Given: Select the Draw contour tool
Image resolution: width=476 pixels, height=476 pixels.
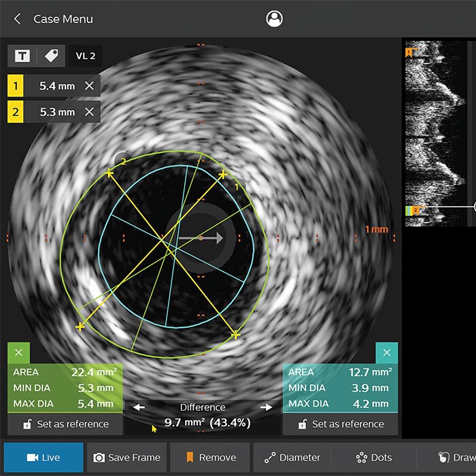Looking at the screenshot, I should pos(457,458).
